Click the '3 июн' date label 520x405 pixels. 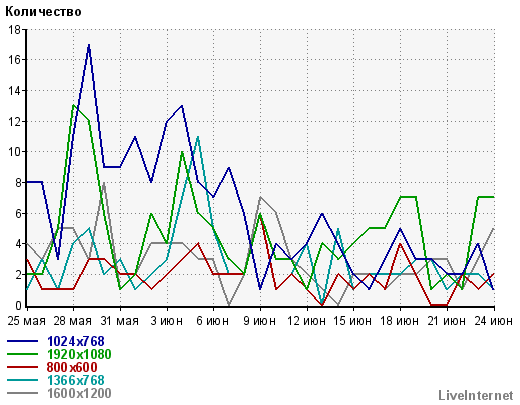point(166,321)
